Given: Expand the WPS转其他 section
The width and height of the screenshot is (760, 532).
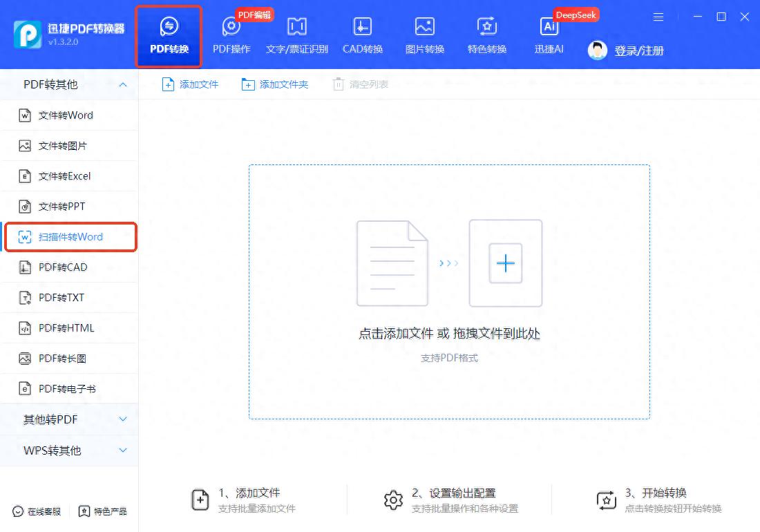Looking at the screenshot, I should pyautogui.click(x=123, y=450).
